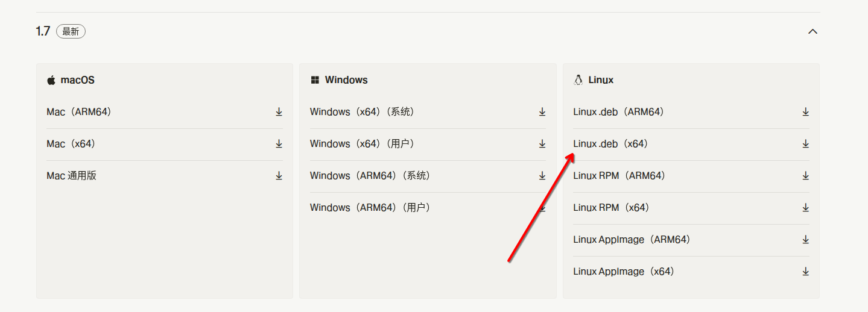The image size is (868, 312).
Task: Select the Mac 通用版 download link
Action: (x=71, y=176)
